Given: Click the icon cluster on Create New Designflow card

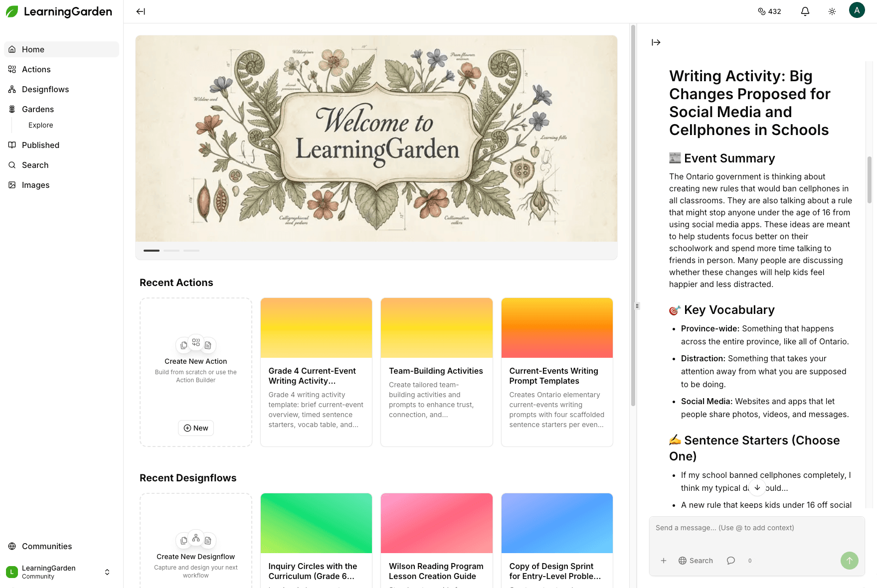Looking at the screenshot, I should coord(196,539).
